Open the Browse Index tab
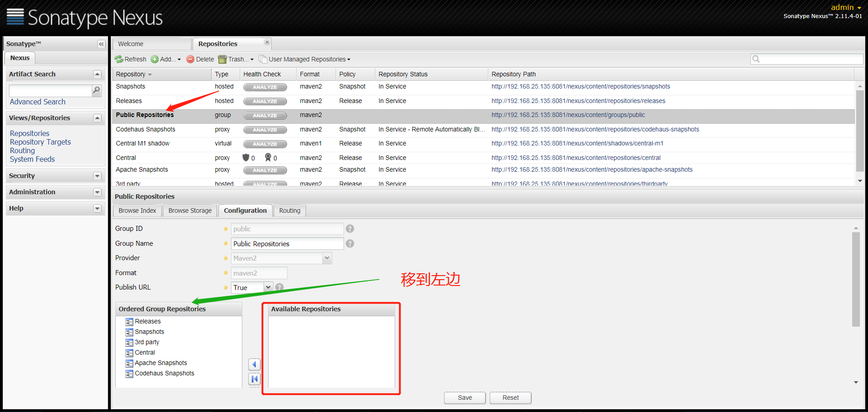 click(x=137, y=211)
